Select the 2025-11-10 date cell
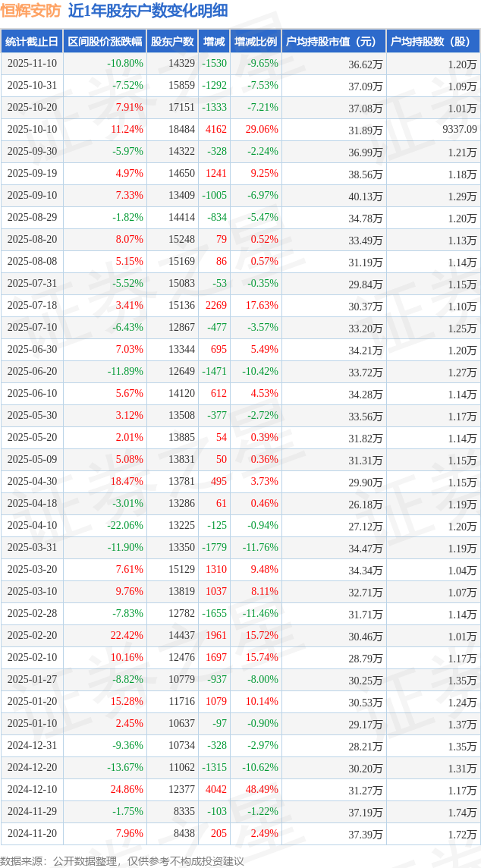Viewport: 481px width, 868px height. (31, 64)
